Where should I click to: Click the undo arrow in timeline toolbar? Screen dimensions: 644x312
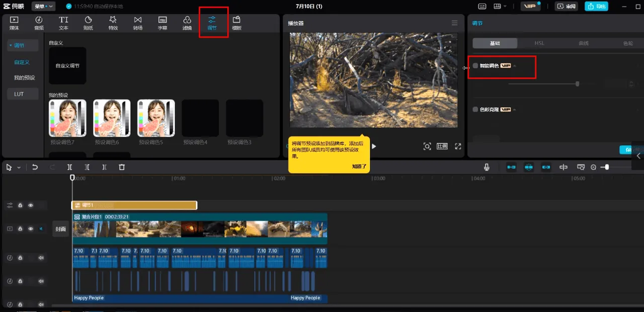pos(35,167)
